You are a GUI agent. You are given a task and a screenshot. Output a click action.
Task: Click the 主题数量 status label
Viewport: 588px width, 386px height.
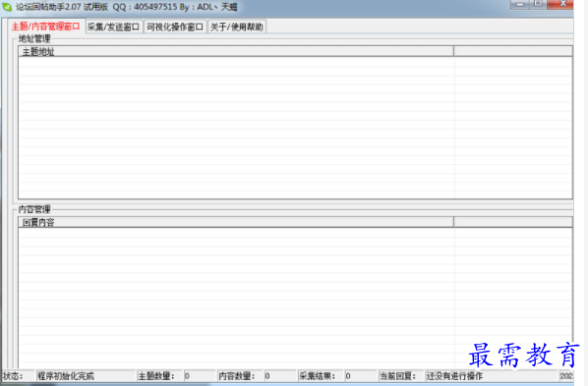(x=156, y=376)
